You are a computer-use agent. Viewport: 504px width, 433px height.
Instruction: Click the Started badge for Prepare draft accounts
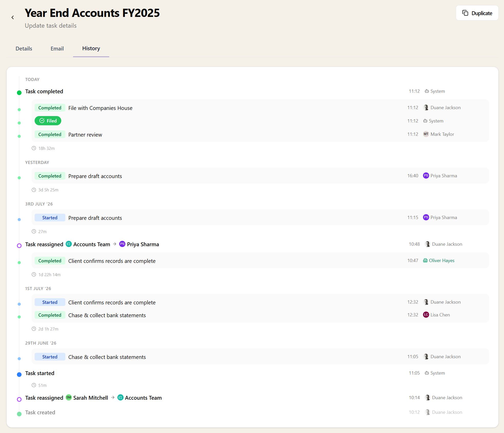click(50, 218)
